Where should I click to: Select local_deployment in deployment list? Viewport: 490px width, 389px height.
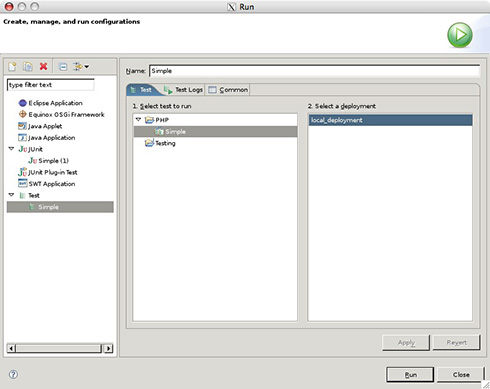coord(390,120)
